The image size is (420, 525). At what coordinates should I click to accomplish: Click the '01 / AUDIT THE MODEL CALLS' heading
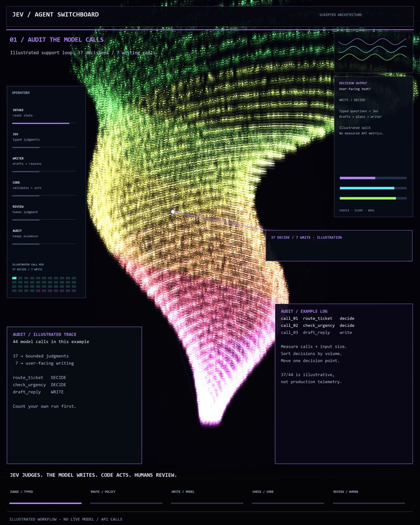(x=57, y=40)
